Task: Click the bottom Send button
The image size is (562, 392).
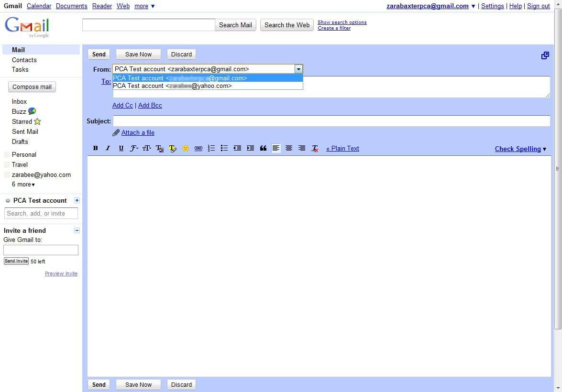Action: coord(99,384)
